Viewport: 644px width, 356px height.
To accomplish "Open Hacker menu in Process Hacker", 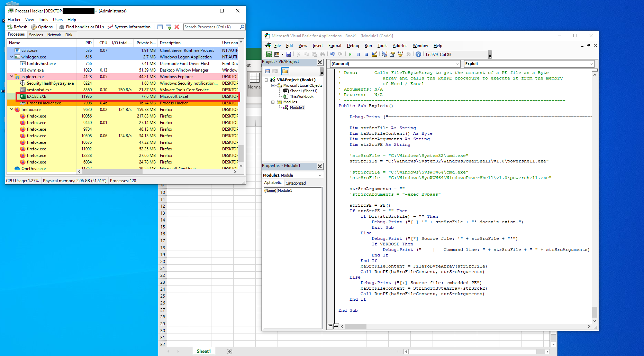I will 14,20.
